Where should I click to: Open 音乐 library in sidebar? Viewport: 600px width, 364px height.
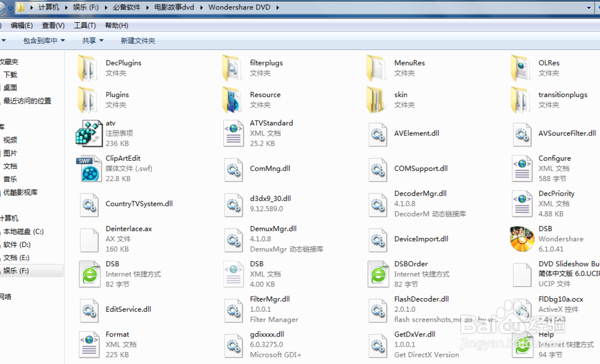click(10, 179)
